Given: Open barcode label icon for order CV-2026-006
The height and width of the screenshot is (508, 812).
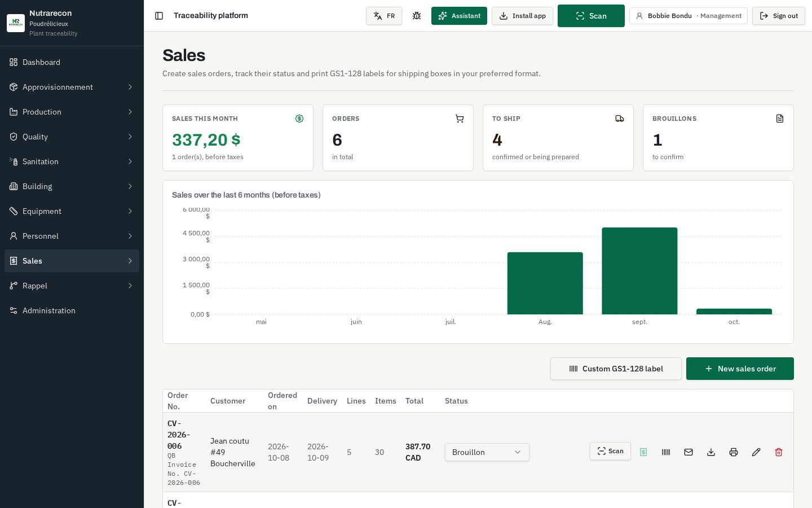Looking at the screenshot, I should (x=666, y=452).
